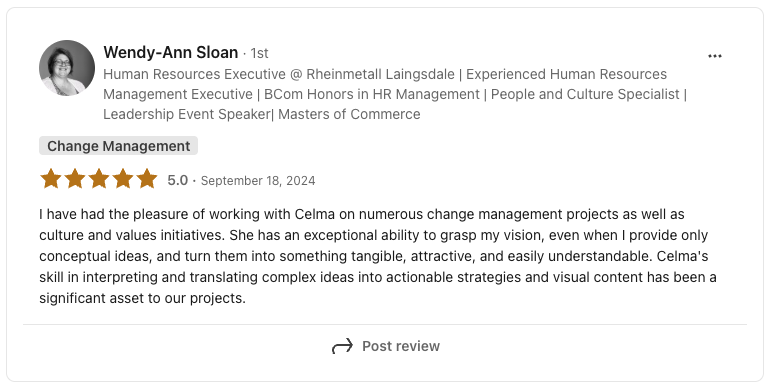Click the 1st connection degree badge
Image resolution: width=780 pixels, height=389 pixels.
pos(259,53)
